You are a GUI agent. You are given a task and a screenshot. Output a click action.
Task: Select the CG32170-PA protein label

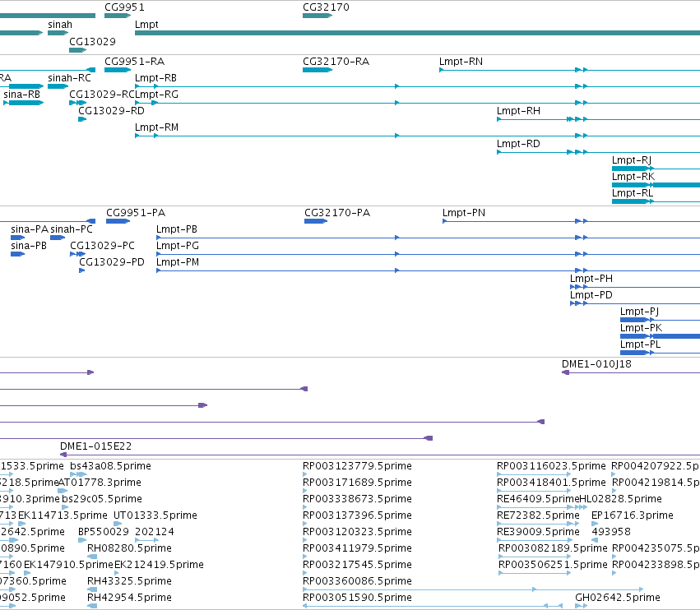click(337, 212)
